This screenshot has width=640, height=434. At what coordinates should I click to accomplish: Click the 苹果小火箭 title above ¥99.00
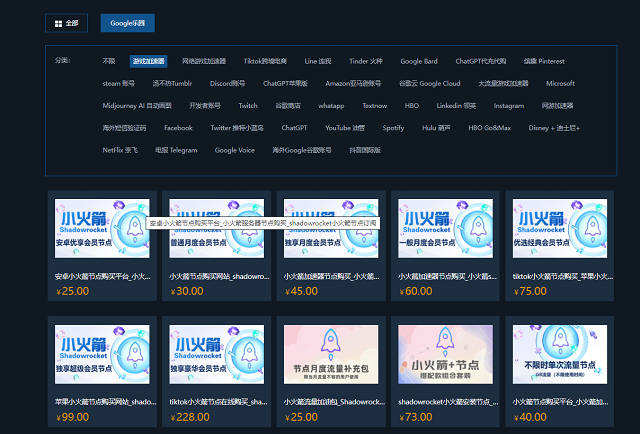(105, 402)
